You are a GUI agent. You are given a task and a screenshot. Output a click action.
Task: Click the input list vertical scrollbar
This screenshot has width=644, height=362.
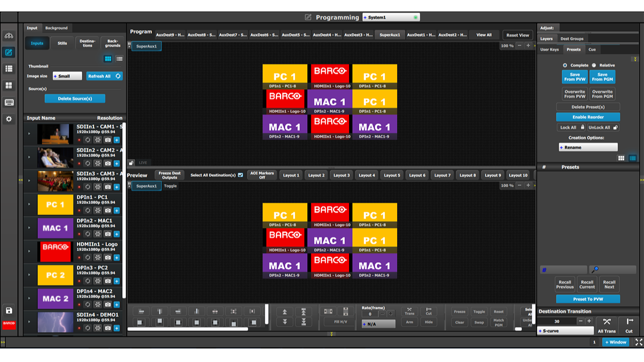coord(124,210)
